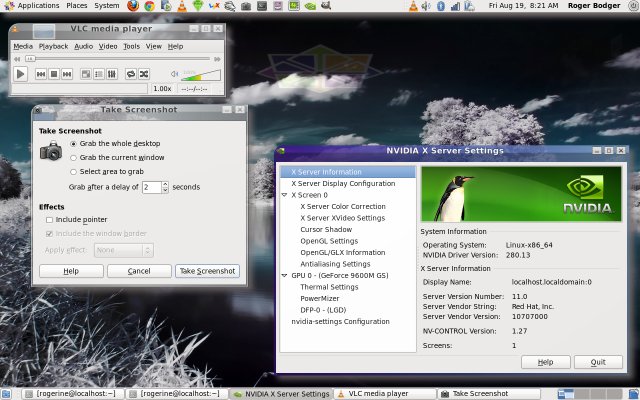Collapse the X Screen 0 tree node
Image resolution: width=640 pixels, height=400 pixels.
tap(284, 195)
